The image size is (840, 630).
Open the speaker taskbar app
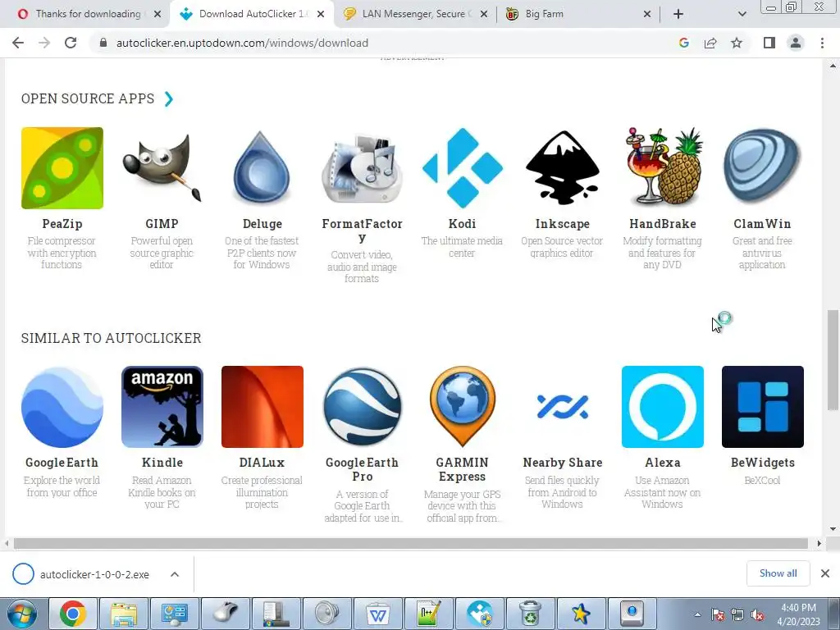pyautogui.click(x=326, y=614)
